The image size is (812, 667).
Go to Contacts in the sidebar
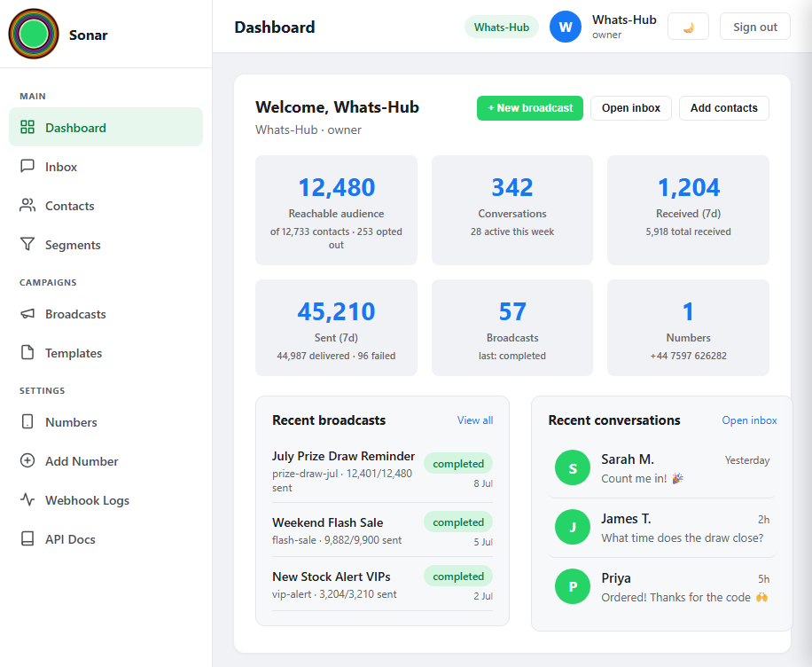pyautogui.click(x=105, y=206)
